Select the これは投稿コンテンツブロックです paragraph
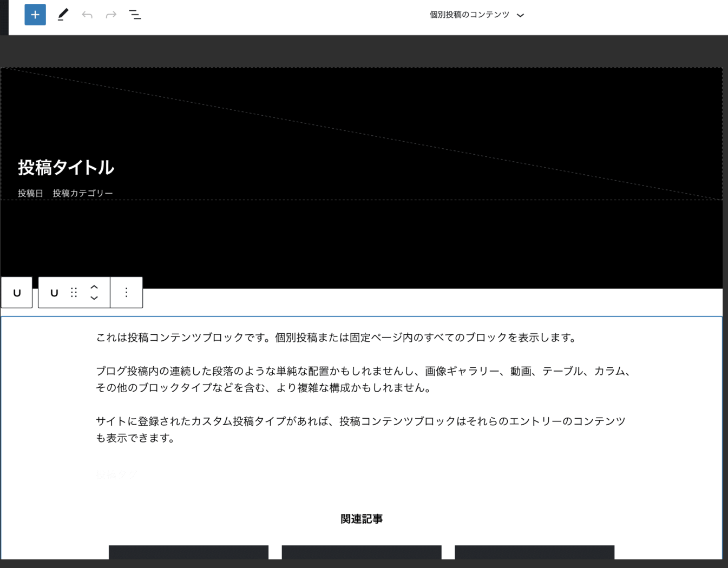This screenshot has width=728, height=568. click(336, 338)
